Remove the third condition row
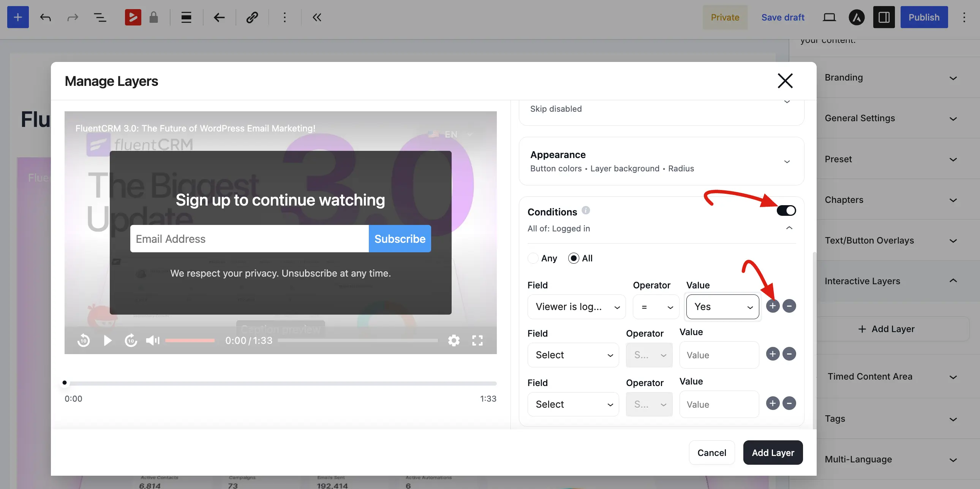Viewport: 980px width, 489px height. click(x=789, y=404)
